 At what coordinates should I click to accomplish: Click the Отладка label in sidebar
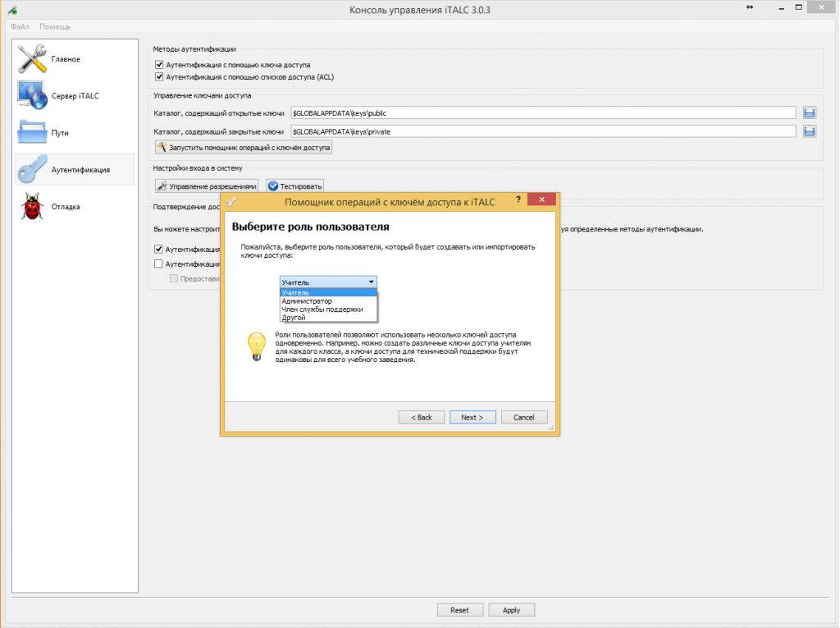[x=66, y=207]
